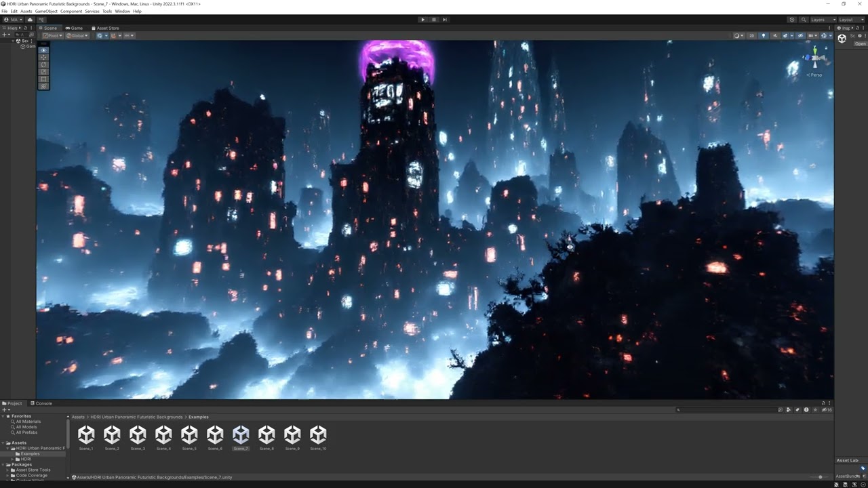The image size is (868, 488).
Task: Click the Pause button
Action: [x=434, y=20]
